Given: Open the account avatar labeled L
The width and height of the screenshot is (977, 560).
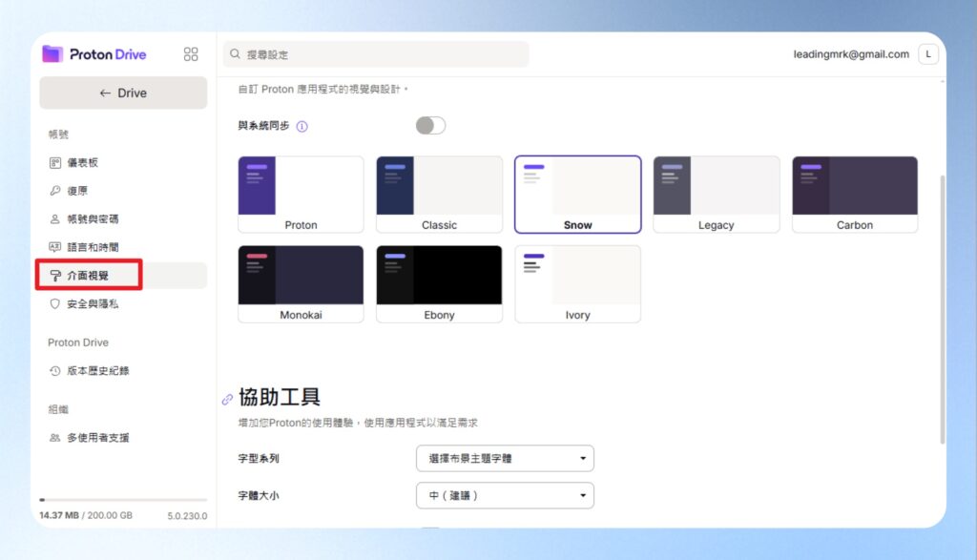Looking at the screenshot, I should coord(927,54).
